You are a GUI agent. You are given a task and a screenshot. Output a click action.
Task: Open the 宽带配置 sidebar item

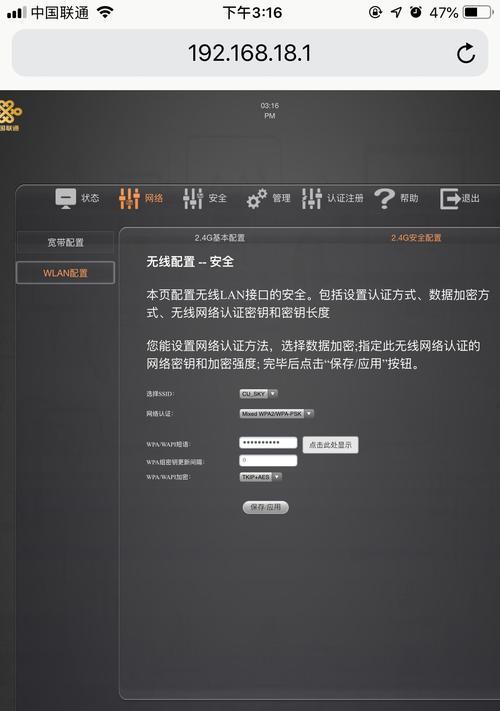click(x=65, y=242)
